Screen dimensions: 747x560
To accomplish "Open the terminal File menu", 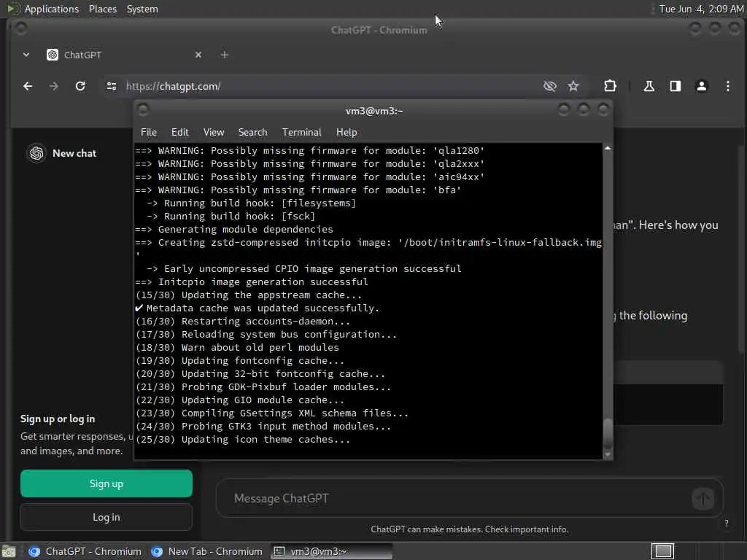I will [x=149, y=133].
